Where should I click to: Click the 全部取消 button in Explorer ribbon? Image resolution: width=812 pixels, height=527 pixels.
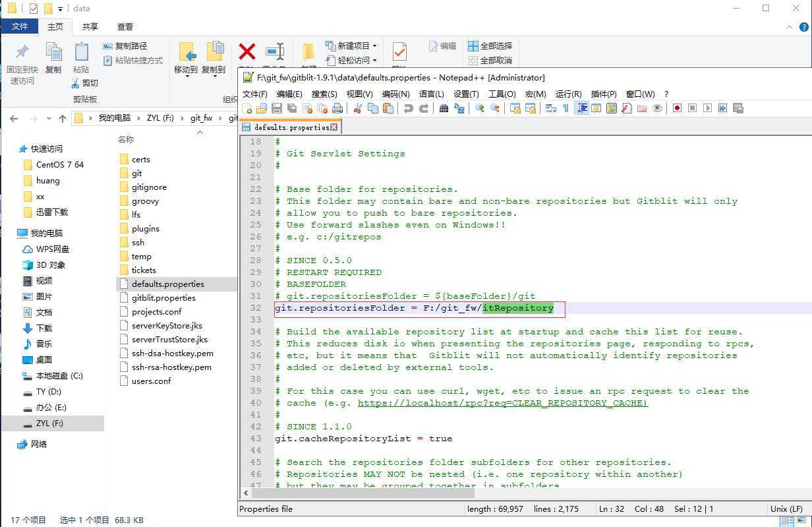tap(490, 60)
